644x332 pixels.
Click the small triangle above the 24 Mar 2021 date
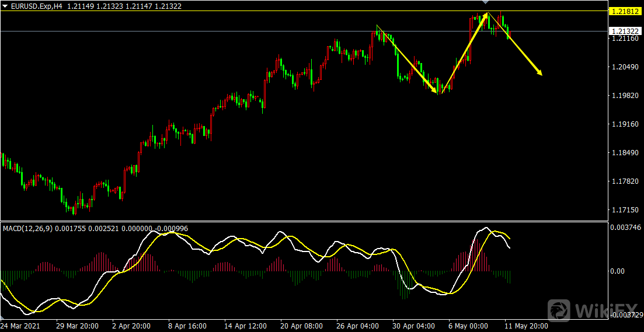(2, 318)
